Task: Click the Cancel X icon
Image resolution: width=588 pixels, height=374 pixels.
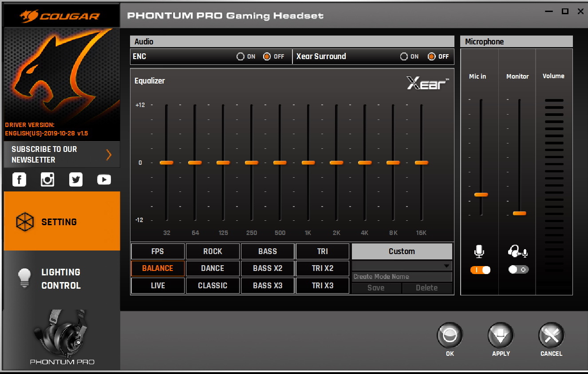Action: tap(551, 336)
